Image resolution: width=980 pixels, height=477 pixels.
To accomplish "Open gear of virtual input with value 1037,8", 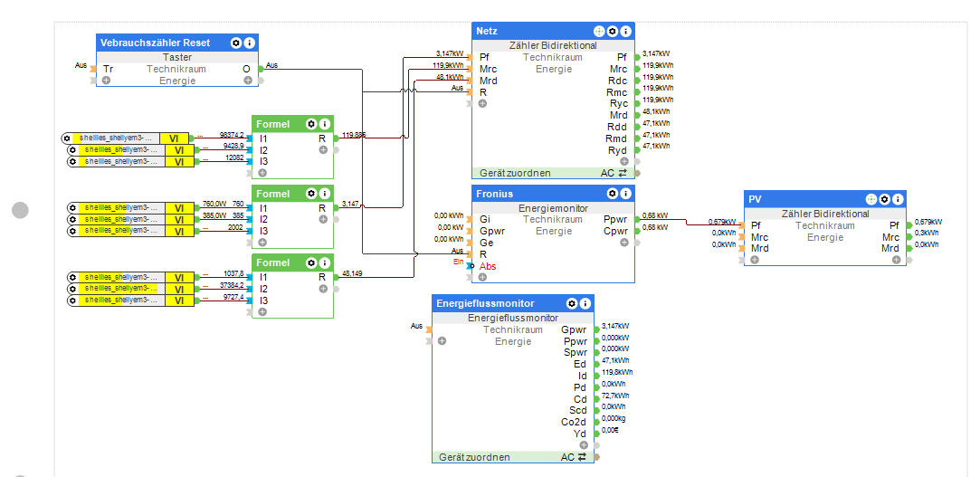I will pyautogui.click(x=72, y=277).
